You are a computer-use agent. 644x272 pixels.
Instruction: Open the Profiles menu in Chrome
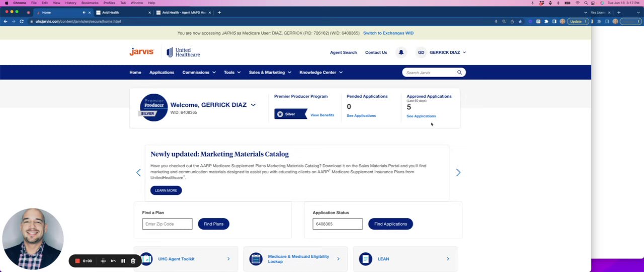[x=109, y=3]
